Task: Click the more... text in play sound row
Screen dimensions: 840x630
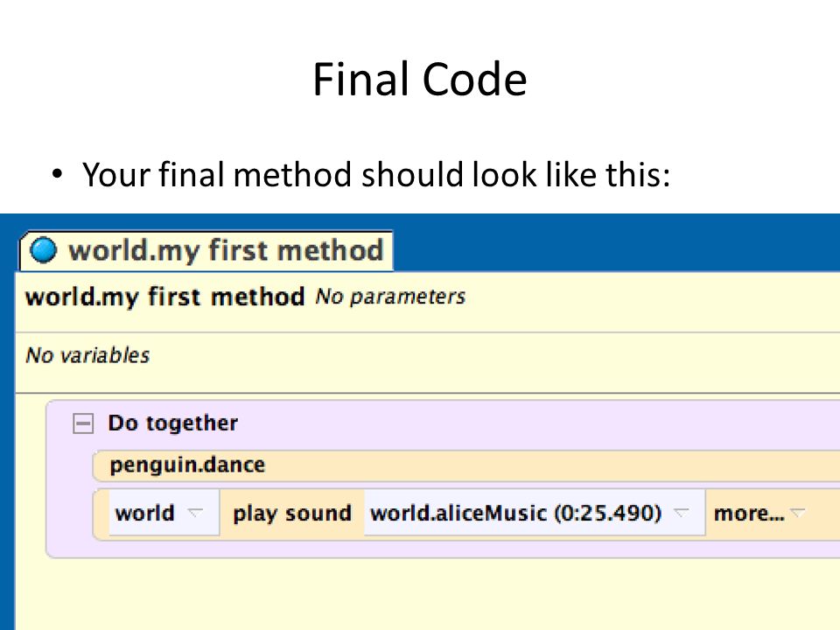Action: pyautogui.click(x=749, y=514)
